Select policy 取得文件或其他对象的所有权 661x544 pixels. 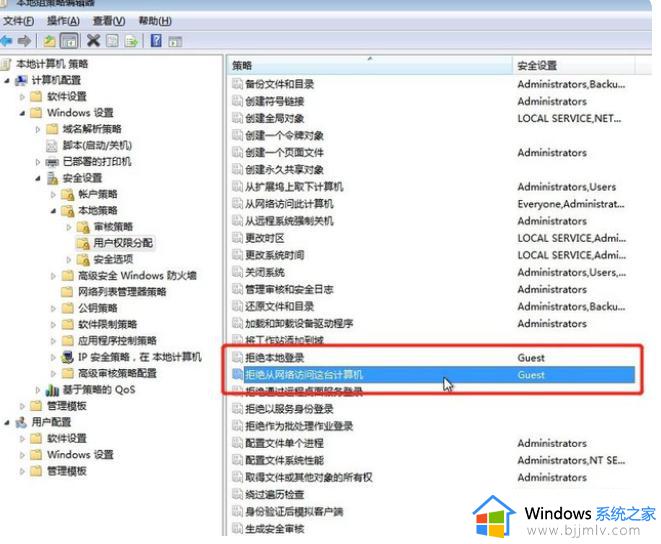[309, 477]
